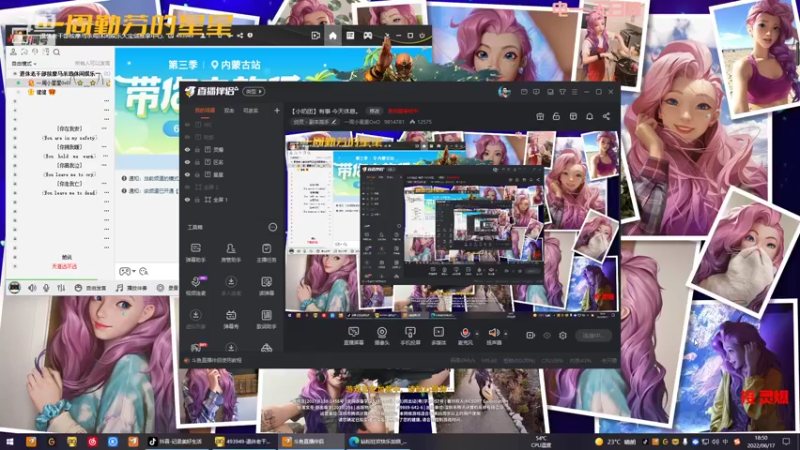Toggle lock of source directly above 全屏 2
Viewport: 800px width, 450px height.
click(197, 174)
